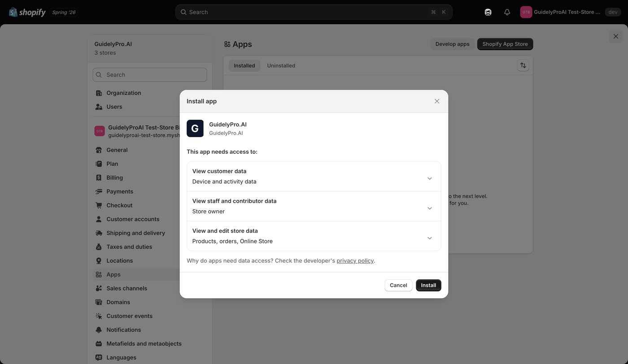Click the General settings icon
The height and width of the screenshot is (364, 628).
[99, 150]
